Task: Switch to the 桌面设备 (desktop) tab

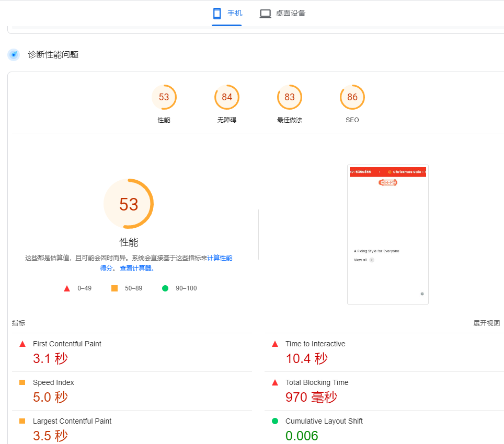Action: [x=283, y=14]
